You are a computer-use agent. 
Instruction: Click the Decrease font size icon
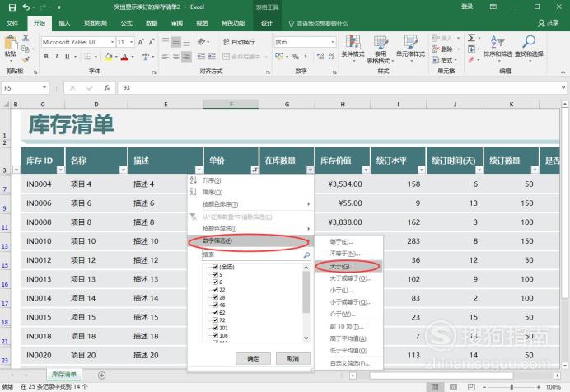point(152,42)
